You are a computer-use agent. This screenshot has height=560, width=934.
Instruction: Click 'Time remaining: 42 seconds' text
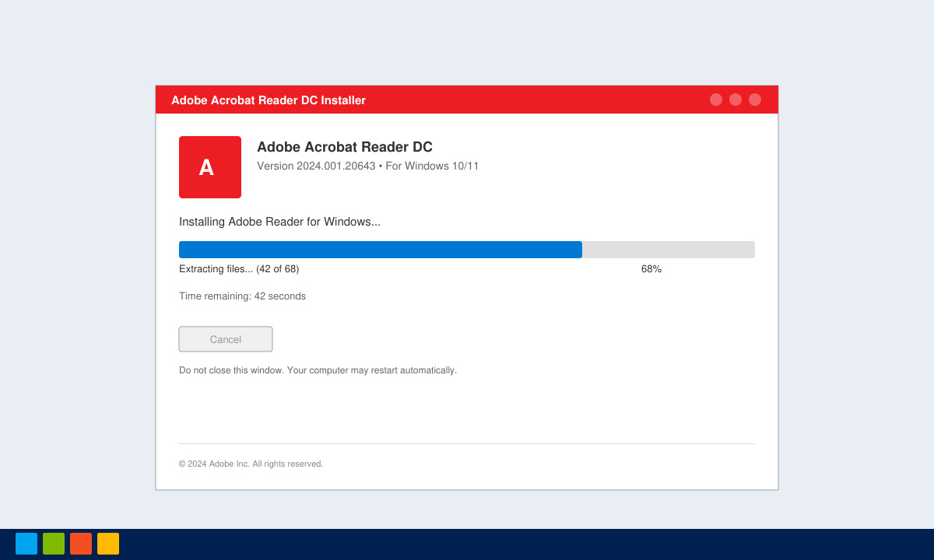click(x=242, y=296)
